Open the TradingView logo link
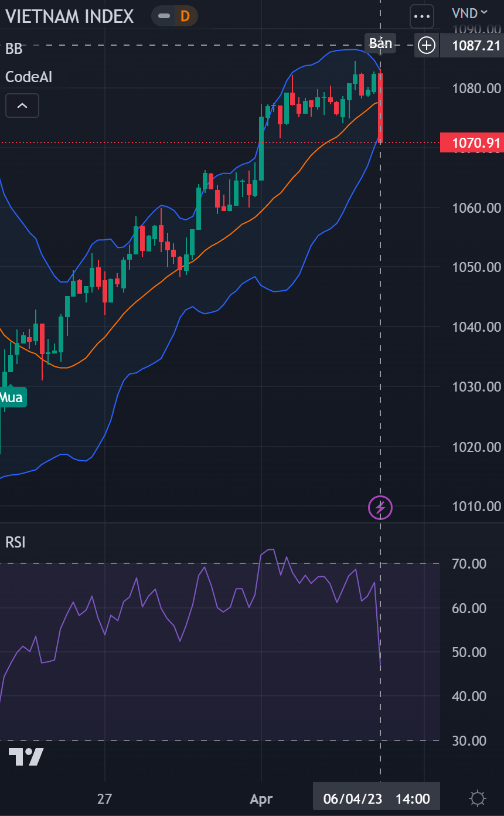Image resolution: width=504 pixels, height=816 pixels. pyautogui.click(x=26, y=757)
